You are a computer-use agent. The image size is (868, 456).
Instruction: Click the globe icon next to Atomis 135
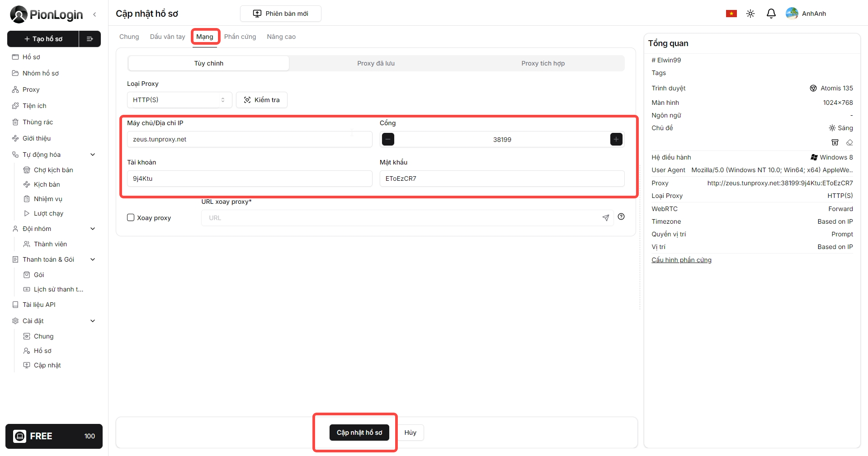[x=813, y=88]
